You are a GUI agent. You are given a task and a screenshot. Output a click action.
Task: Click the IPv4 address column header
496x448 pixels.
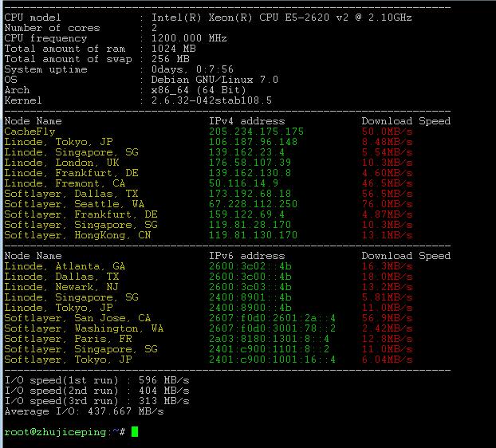(246, 121)
